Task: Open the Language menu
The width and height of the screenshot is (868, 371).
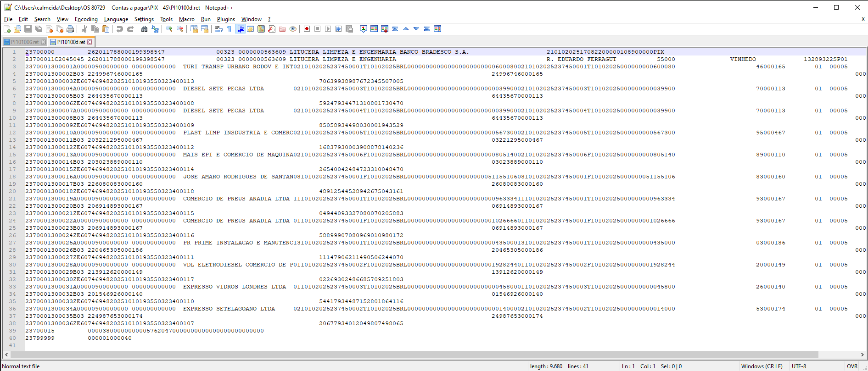Action: [116, 19]
